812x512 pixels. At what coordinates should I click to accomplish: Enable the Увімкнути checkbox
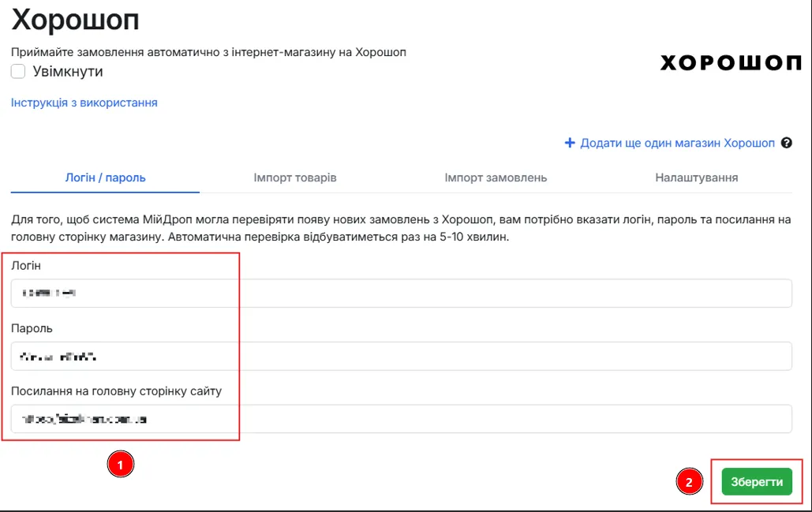(18, 72)
